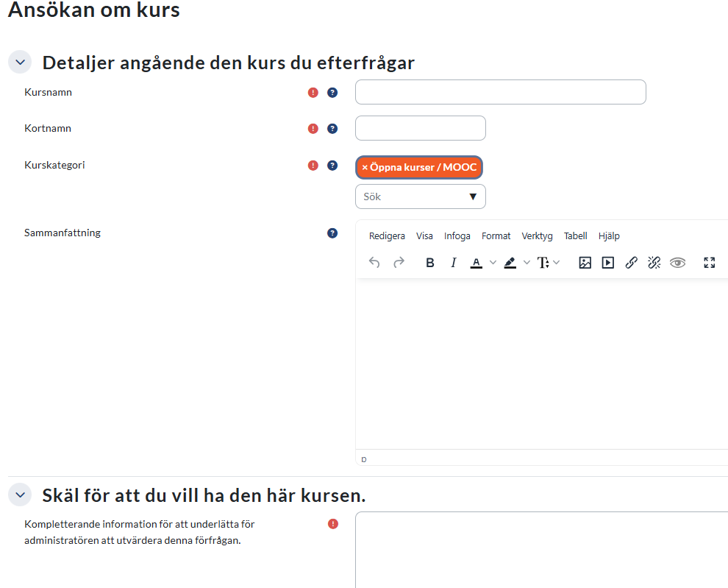Collapse the Detaljer angående den kurs section
Screen dimensions: 728x588
20,62
